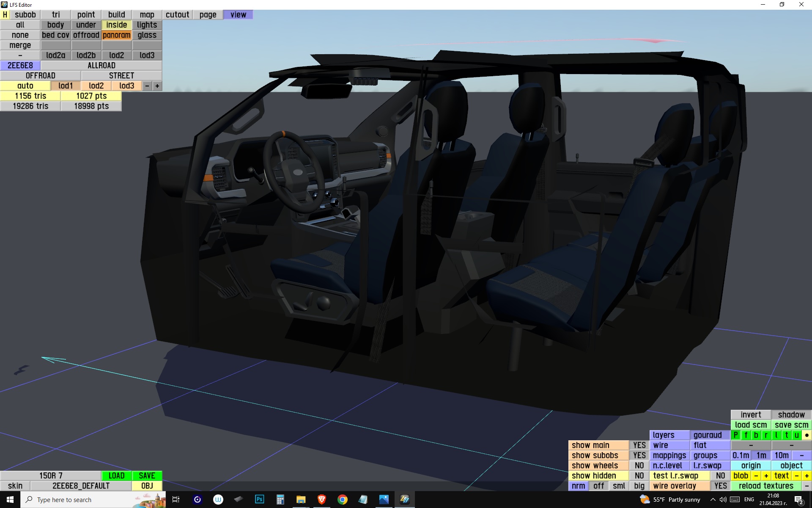Open Google Chrome from the taskbar
Viewport: 812px width, 508px height.
[x=342, y=500]
